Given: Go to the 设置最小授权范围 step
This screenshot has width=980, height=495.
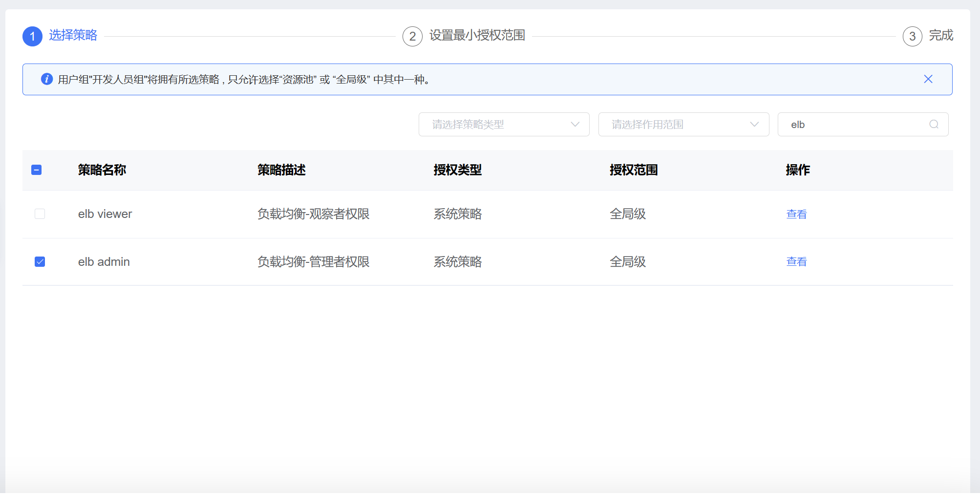Looking at the screenshot, I should 477,35.
